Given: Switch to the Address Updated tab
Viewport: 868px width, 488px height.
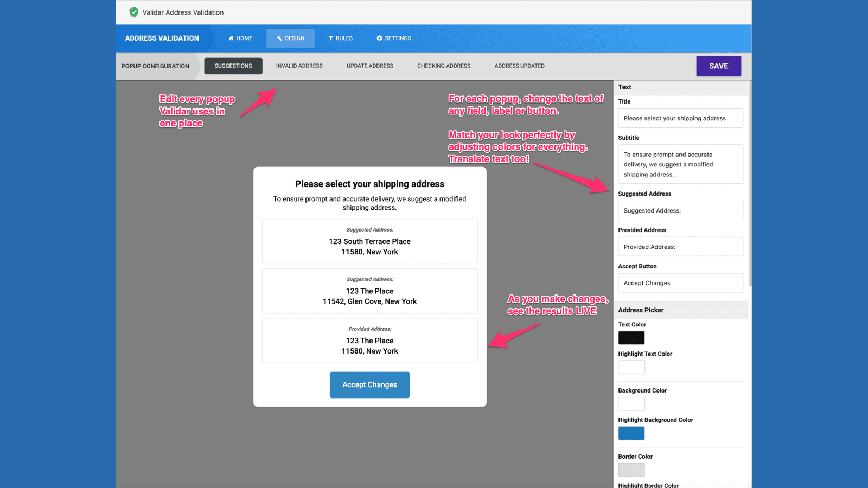Looking at the screenshot, I should point(519,66).
